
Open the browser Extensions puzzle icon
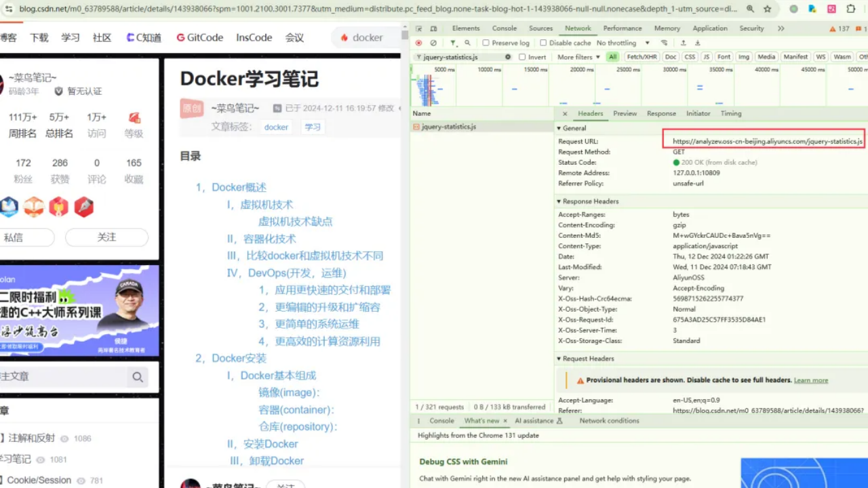click(850, 9)
